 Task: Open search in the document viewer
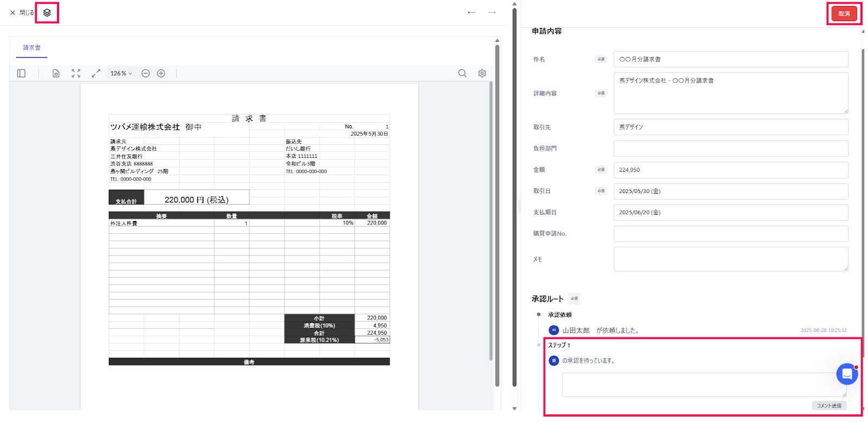(462, 73)
